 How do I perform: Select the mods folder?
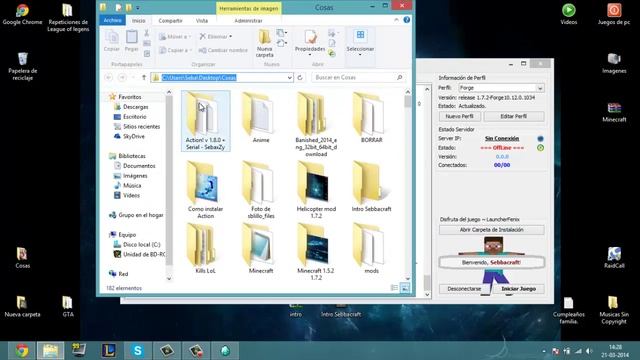click(x=371, y=249)
